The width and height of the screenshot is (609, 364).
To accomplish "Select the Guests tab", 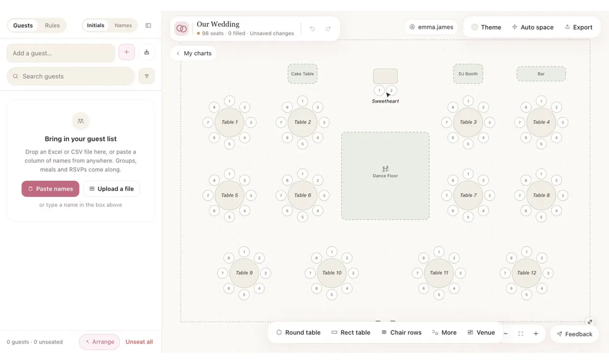I will [23, 25].
